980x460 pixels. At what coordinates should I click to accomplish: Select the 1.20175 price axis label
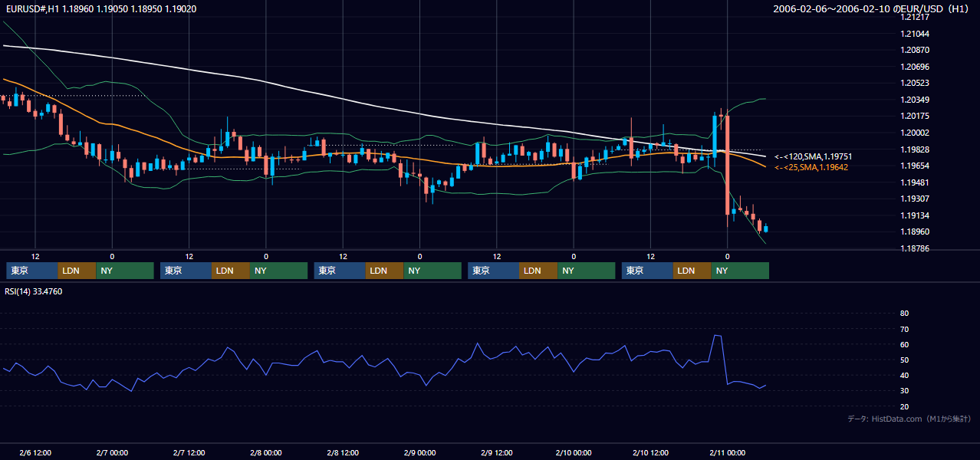[915, 117]
